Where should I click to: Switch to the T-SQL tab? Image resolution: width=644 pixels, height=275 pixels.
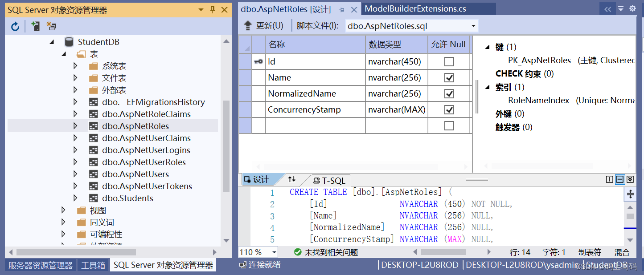pyautogui.click(x=331, y=180)
